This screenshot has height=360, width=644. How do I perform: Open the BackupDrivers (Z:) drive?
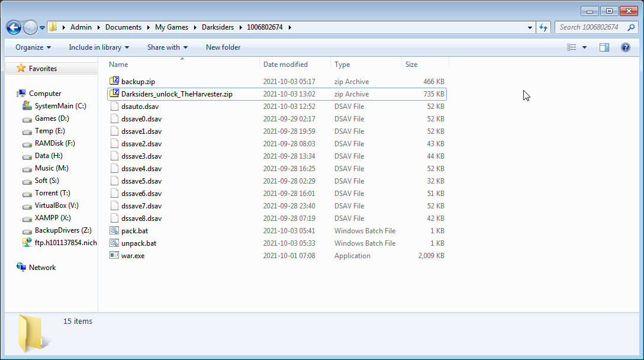[63, 230]
